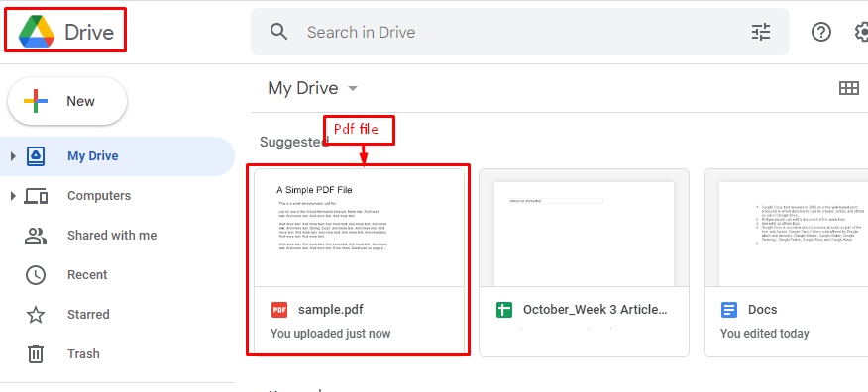Click the search magnifier icon

(x=279, y=32)
